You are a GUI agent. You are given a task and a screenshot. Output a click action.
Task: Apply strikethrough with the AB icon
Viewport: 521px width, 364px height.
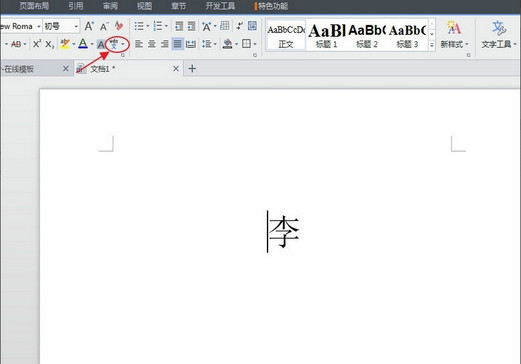tap(16, 44)
